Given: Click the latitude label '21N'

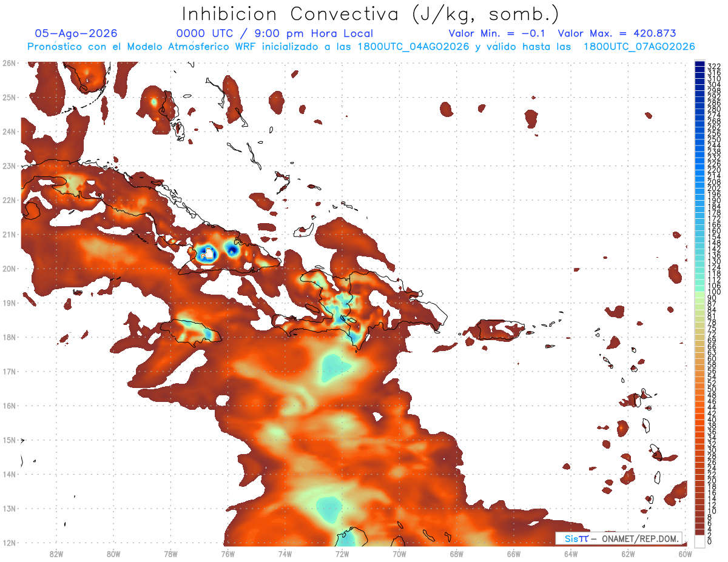Looking at the screenshot, I should click(x=9, y=234).
